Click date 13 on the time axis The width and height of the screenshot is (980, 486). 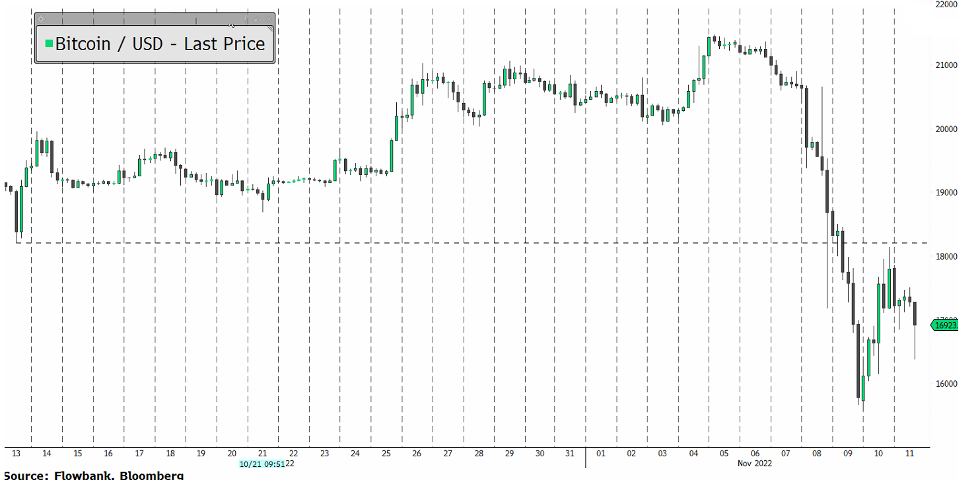coord(16,454)
